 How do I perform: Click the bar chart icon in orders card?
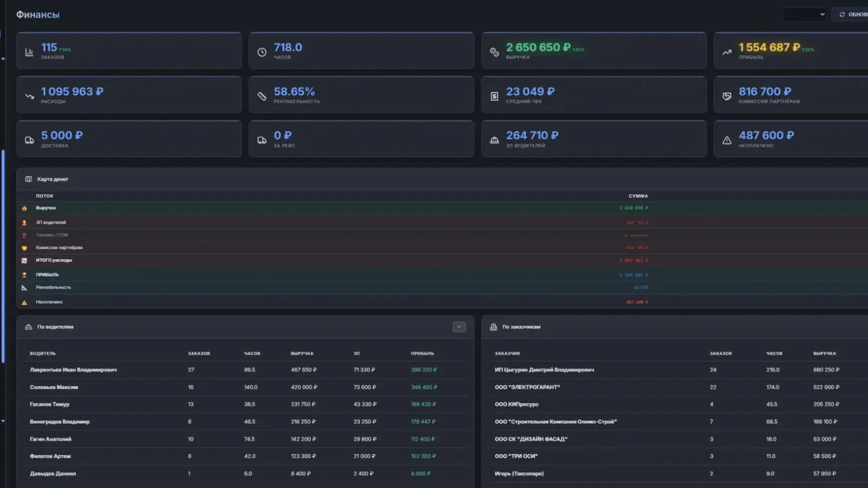click(29, 52)
